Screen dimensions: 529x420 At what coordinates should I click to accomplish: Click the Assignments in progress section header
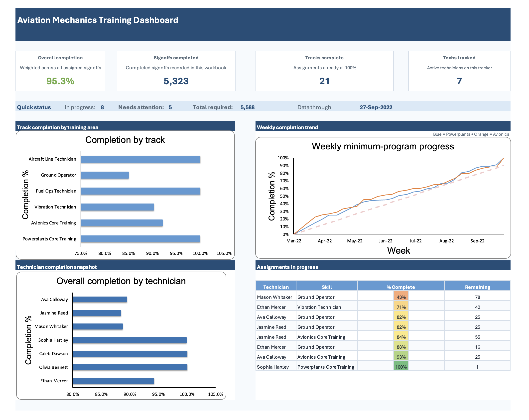[x=287, y=267]
